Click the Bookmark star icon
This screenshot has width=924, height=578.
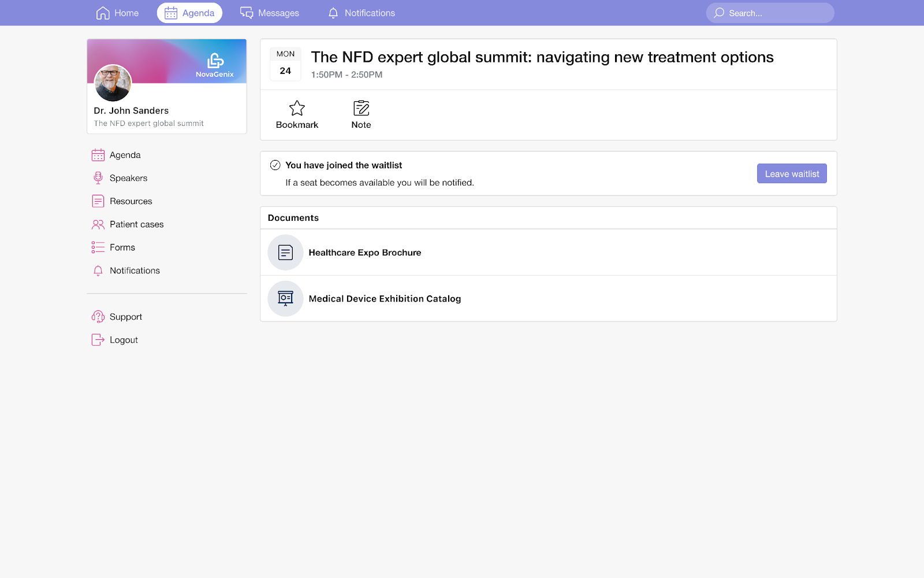point(297,108)
